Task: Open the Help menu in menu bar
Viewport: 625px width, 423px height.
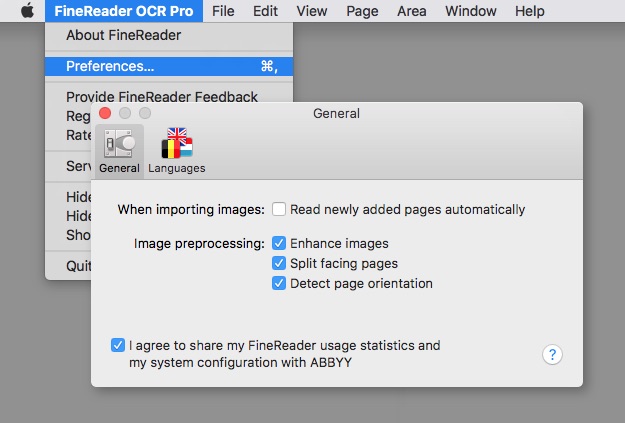Action: (x=527, y=11)
